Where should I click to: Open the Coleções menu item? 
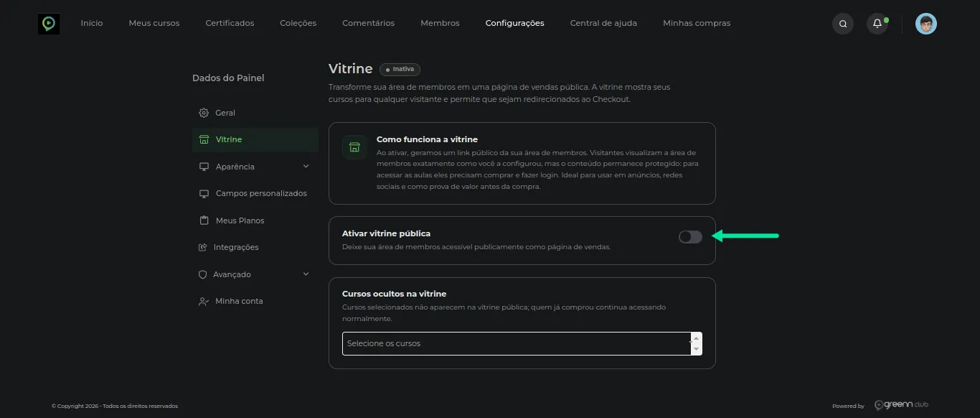click(298, 23)
